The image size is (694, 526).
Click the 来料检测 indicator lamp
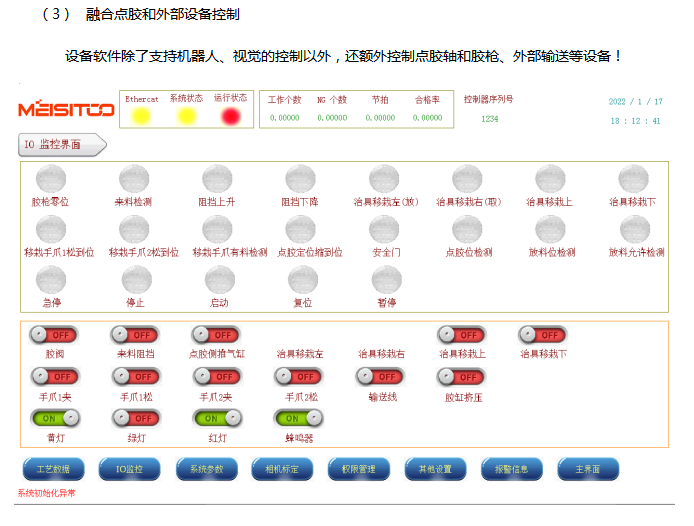133,180
